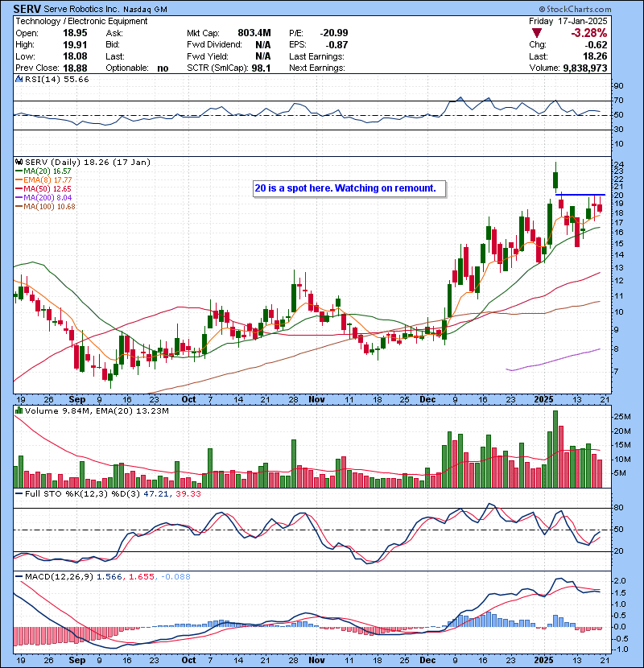Viewport: 644px width, 668px height.
Task: Click the Nov label on price chart axis
Action: pos(316,400)
